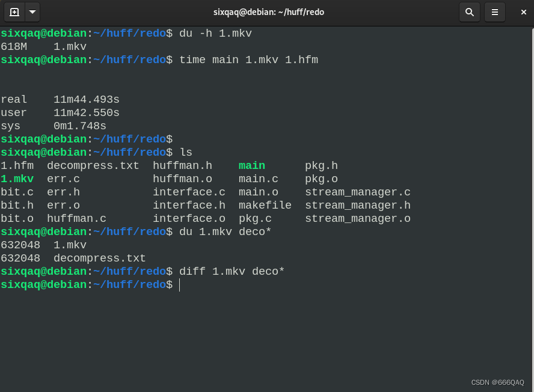
Task: Click main.c in the listing
Action: (x=259, y=179)
